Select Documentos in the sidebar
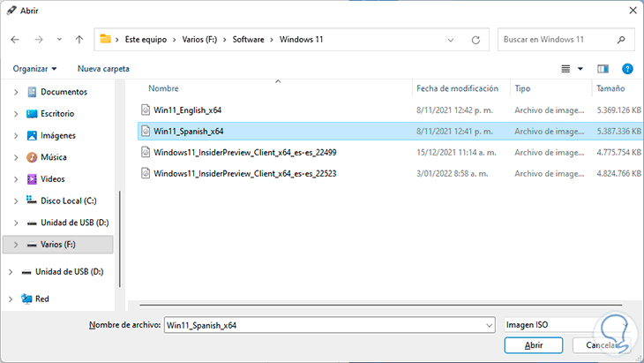The height and width of the screenshot is (363, 644). (x=64, y=92)
